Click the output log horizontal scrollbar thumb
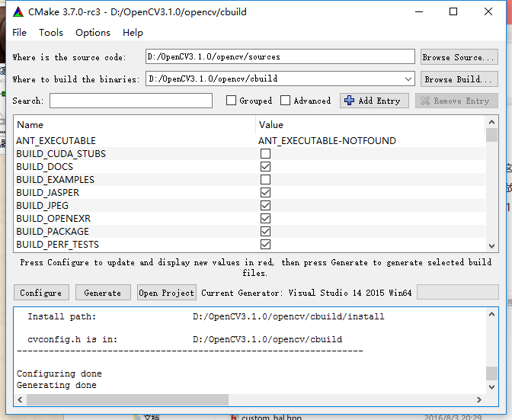512x420 pixels. pyautogui.click(x=128, y=399)
